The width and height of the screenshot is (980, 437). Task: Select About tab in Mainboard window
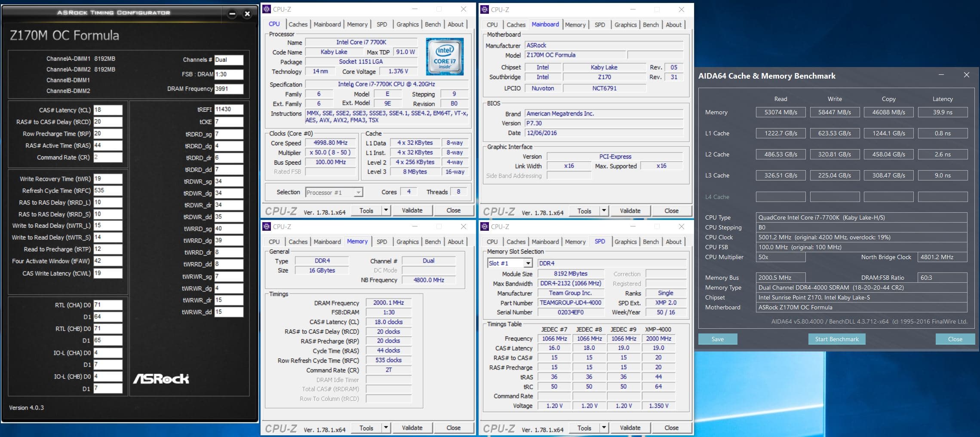(673, 25)
